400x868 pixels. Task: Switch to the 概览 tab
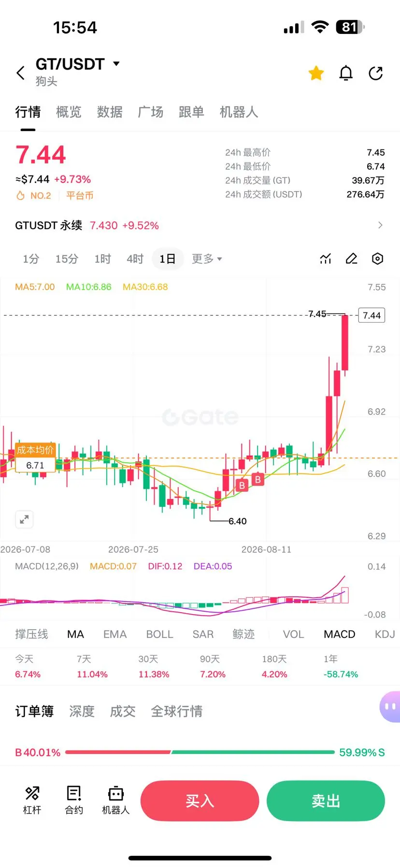(x=69, y=112)
